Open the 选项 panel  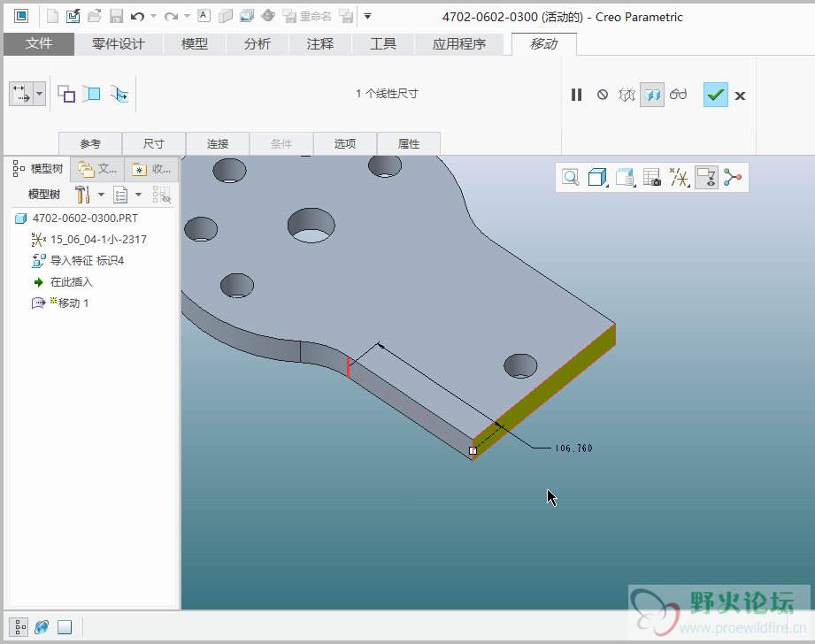point(345,143)
